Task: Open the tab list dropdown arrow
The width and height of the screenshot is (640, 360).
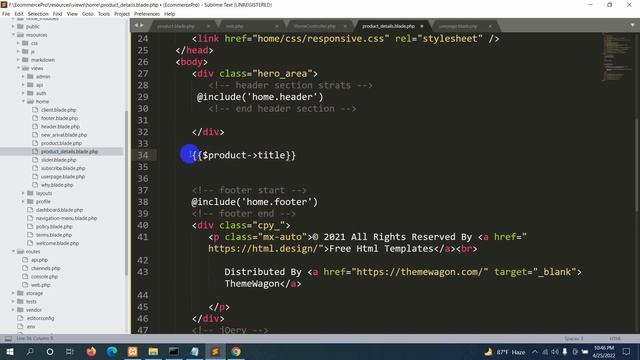Action: click(x=632, y=25)
